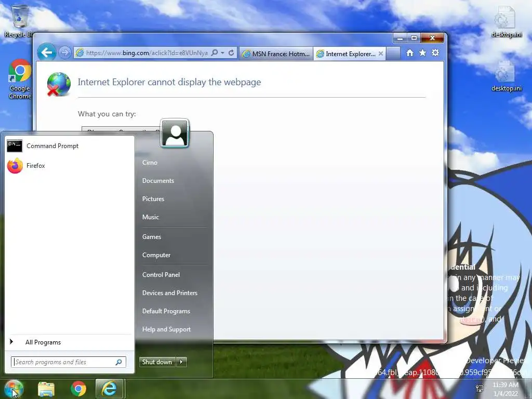Click the Internet Explorer taskbar button
Image resolution: width=532 pixels, height=399 pixels.
109,389
